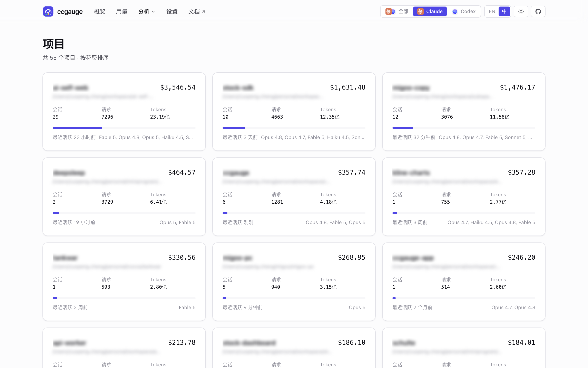Click the 23.19亿 tokens value
This screenshot has width=588, height=368.
coord(160,117)
